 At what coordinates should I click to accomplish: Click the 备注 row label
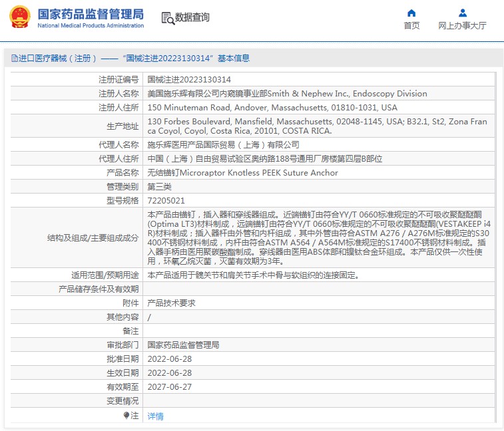tap(130, 331)
